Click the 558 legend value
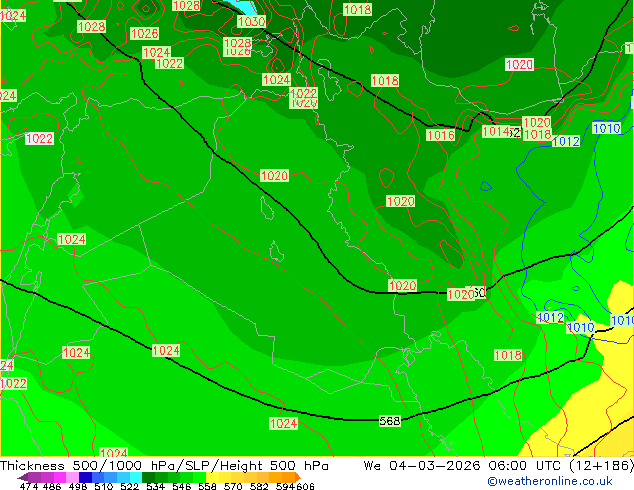The width and height of the screenshot is (634, 490). (x=207, y=486)
